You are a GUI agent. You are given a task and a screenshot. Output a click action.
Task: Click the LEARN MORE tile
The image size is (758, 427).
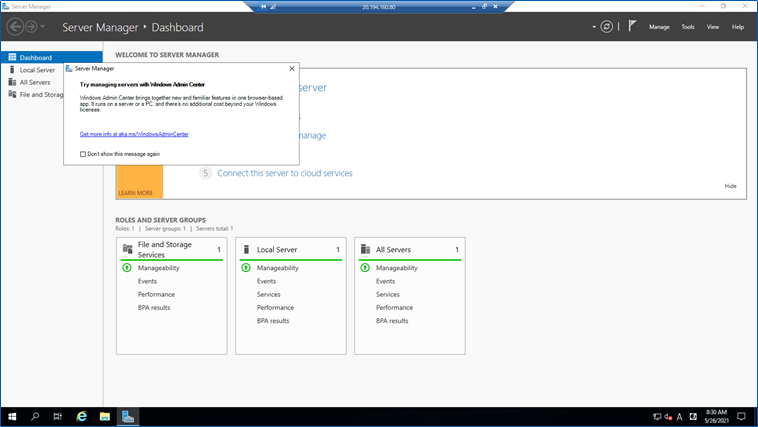click(x=139, y=181)
